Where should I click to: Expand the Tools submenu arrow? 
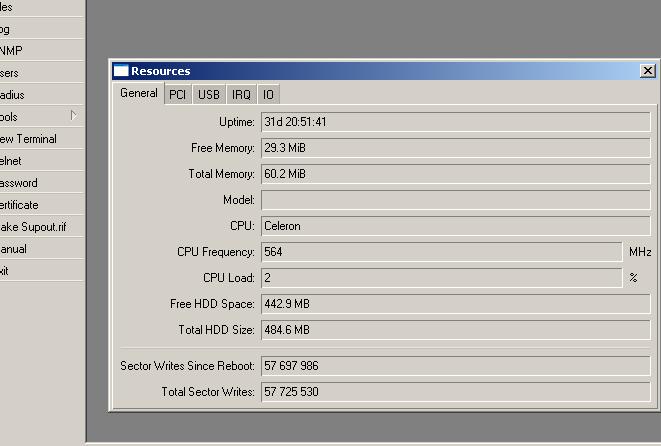(x=73, y=116)
